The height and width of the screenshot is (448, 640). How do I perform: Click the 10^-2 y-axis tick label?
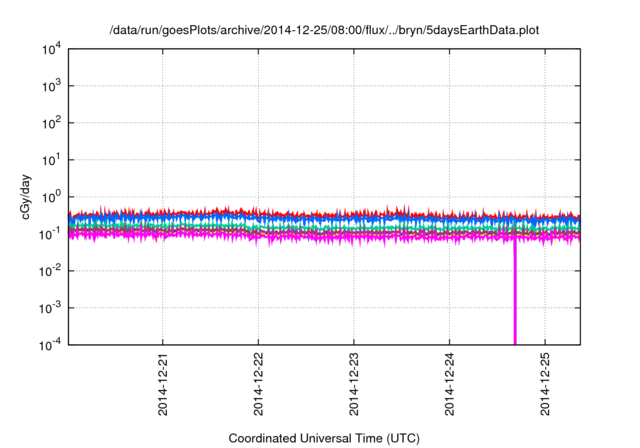pos(49,271)
